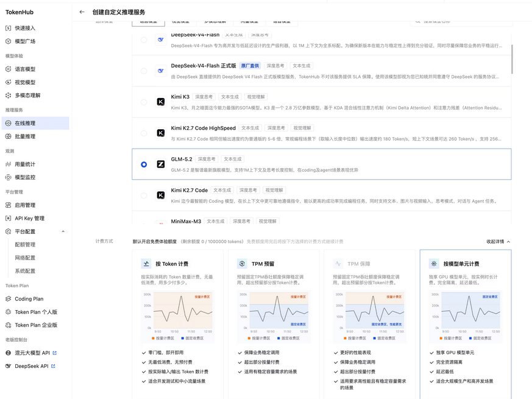Select the Kimi K3 radio button
532x399 pixels.
(x=144, y=102)
